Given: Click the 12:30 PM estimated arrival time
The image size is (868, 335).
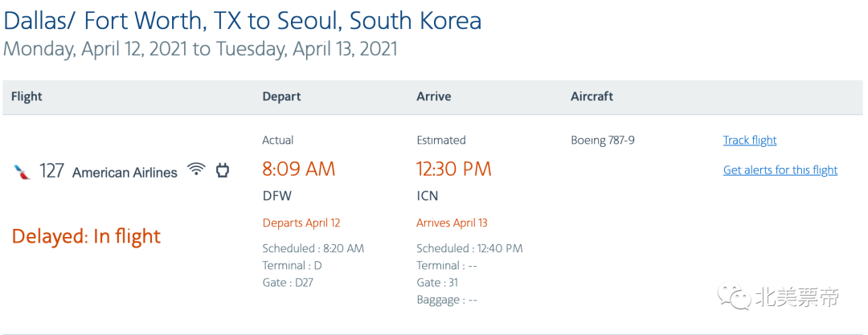Looking at the screenshot, I should click(x=454, y=169).
